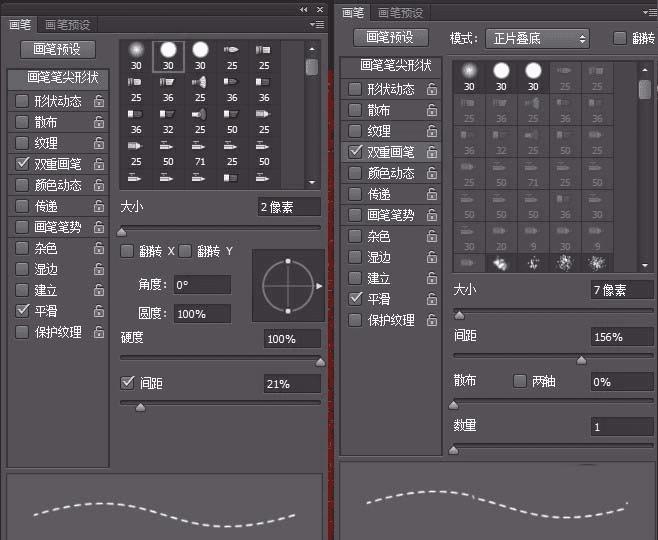Enable 散布 checkbox in left panel
Image resolution: width=658 pixels, height=540 pixels.
tap(22, 122)
